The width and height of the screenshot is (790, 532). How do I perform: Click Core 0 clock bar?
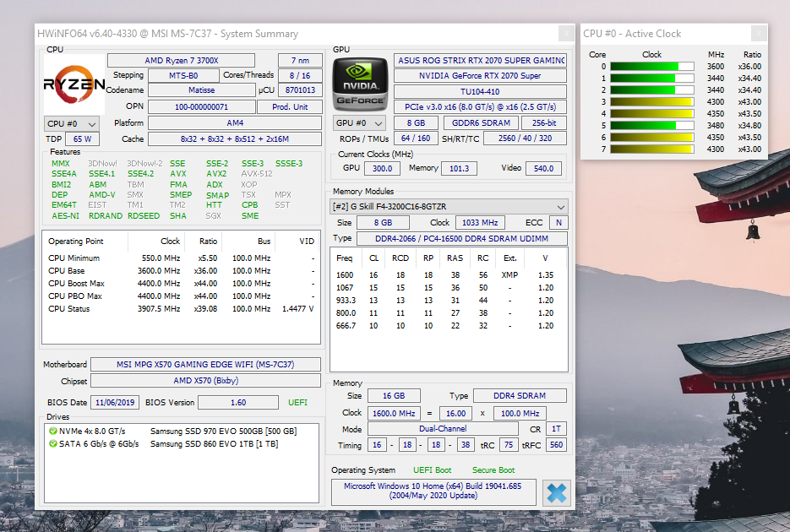coord(652,67)
